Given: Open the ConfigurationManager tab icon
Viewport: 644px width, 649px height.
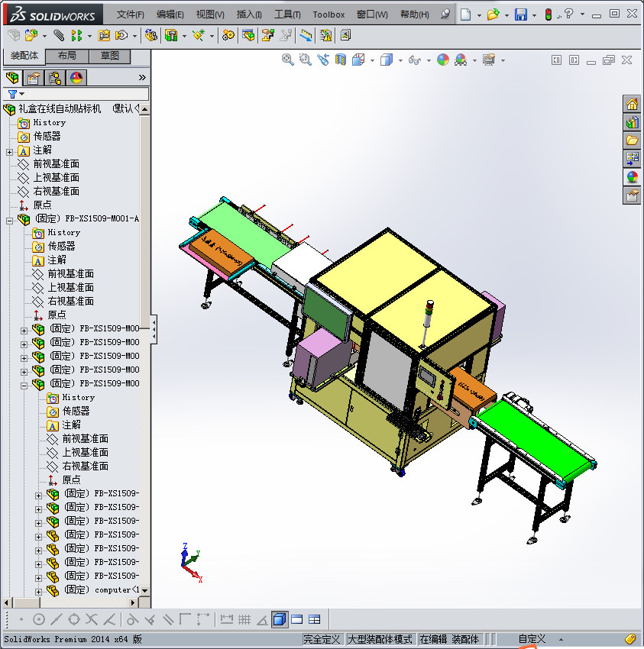Looking at the screenshot, I should [55, 77].
